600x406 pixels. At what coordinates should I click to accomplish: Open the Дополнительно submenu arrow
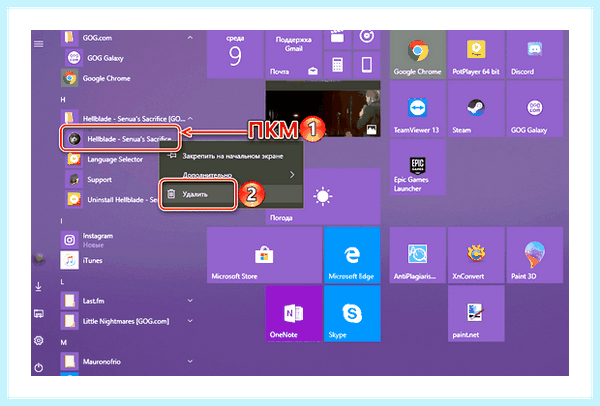292,175
